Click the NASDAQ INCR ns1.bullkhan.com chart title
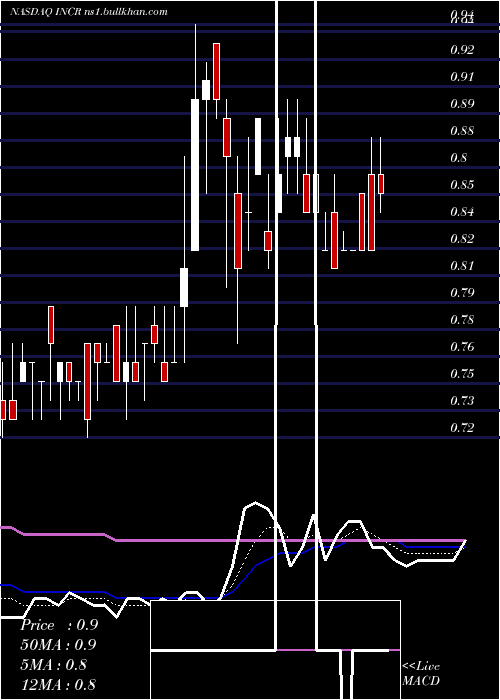The image size is (500, 700). [x=89, y=12]
